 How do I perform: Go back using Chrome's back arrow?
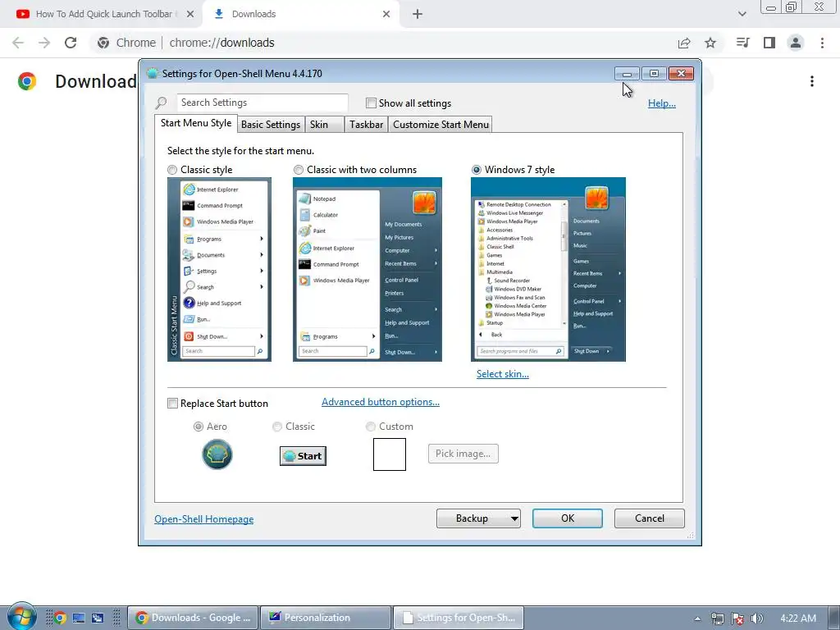coord(18,43)
